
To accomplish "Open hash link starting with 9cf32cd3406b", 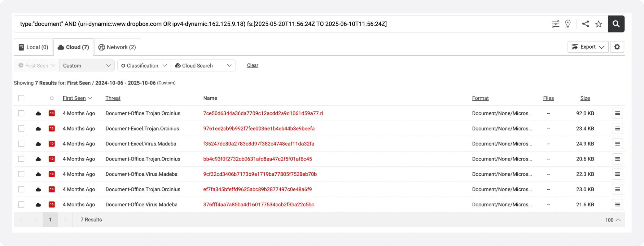I will coord(260,174).
